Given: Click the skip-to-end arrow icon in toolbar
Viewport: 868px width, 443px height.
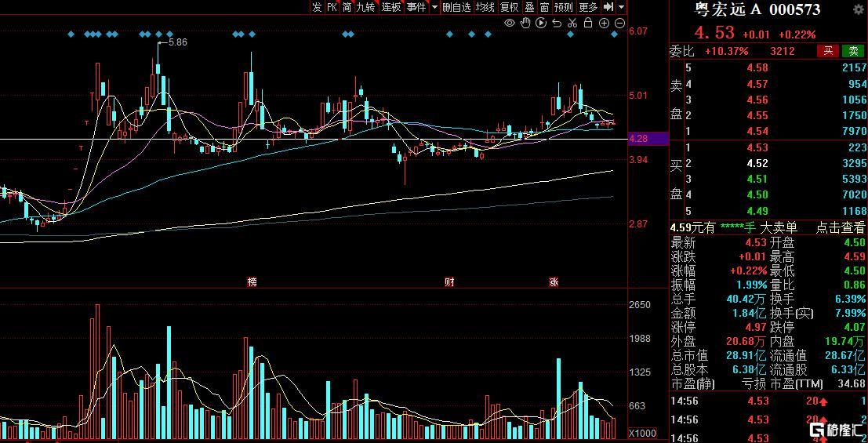Looking at the screenshot, I should coord(608,6).
